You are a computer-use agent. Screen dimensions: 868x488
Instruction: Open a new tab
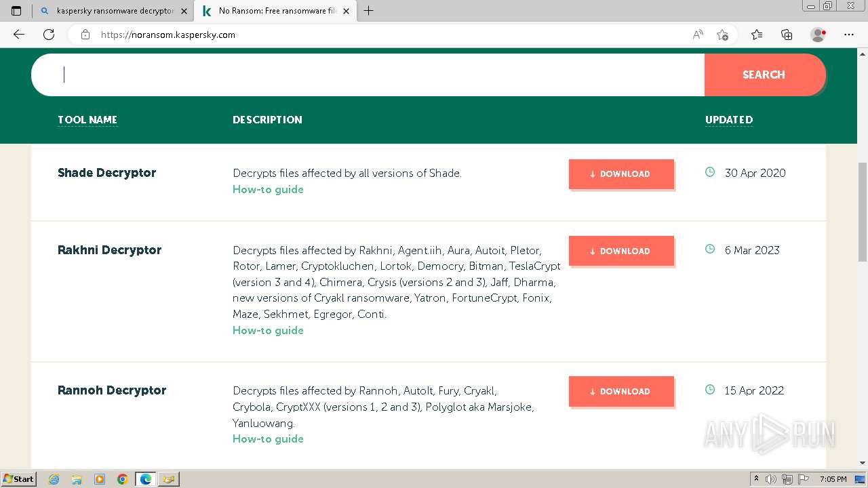[x=369, y=11]
